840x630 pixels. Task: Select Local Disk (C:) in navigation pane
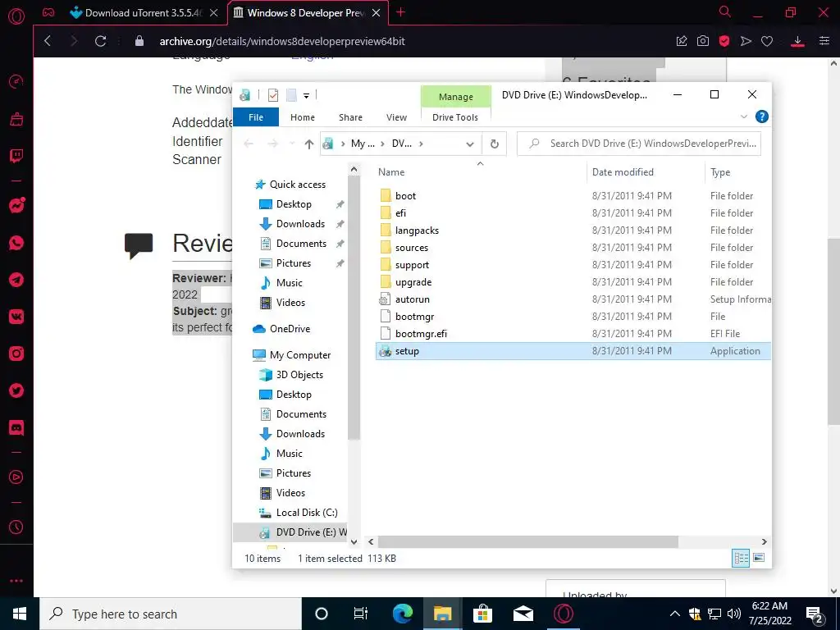(307, 513)
